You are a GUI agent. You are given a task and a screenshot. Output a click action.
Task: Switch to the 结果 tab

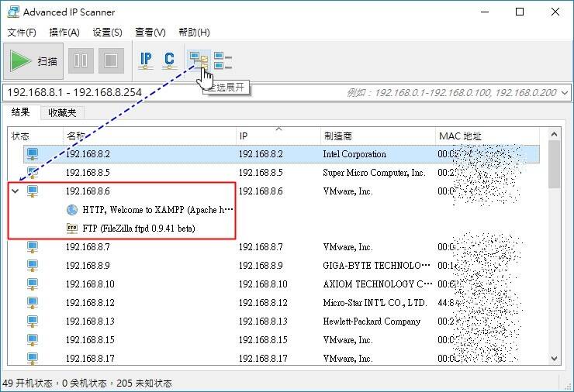20,112
